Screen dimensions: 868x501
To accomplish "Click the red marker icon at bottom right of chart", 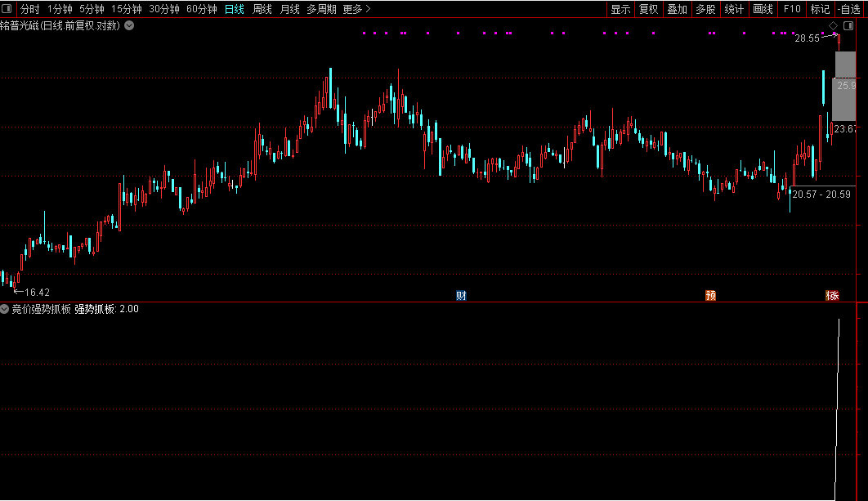I will pyautogui.click(x=832, y=295).
